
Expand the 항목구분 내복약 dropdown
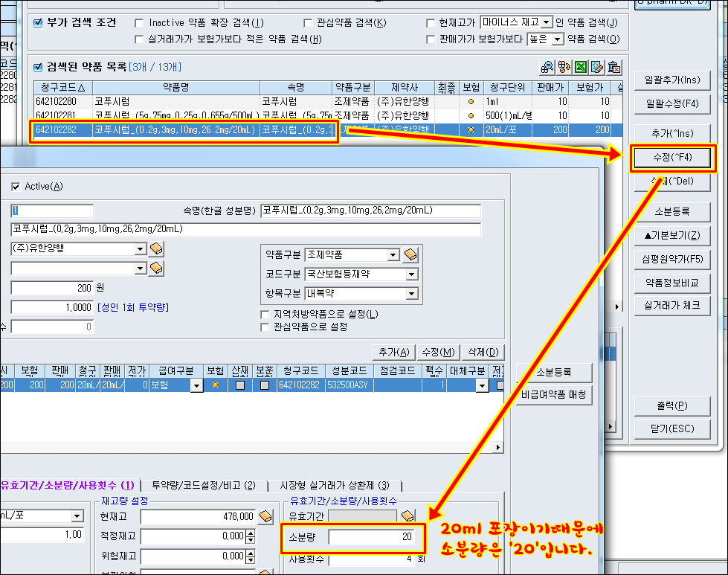click(x=411, y=294)
